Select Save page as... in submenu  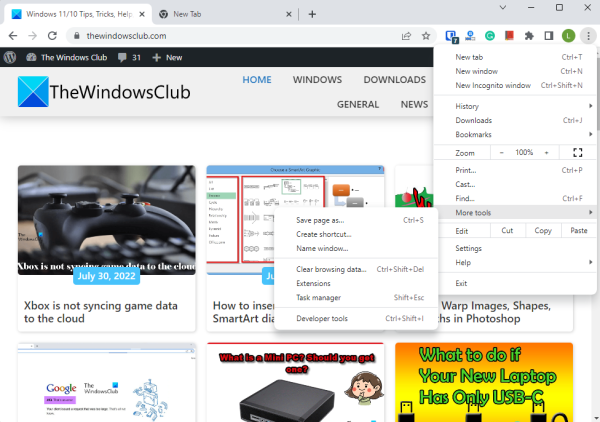pyautogui.click(x=356, y=220)
